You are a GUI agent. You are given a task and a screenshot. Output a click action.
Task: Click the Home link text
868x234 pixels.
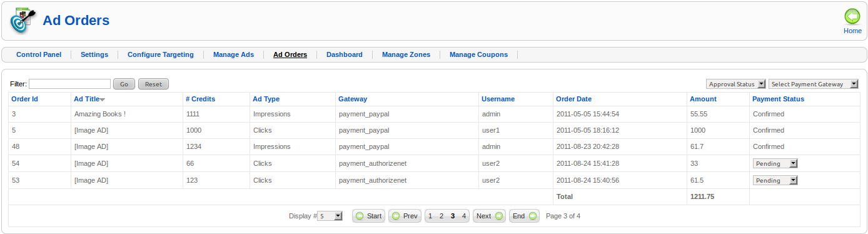click(852, 31)
